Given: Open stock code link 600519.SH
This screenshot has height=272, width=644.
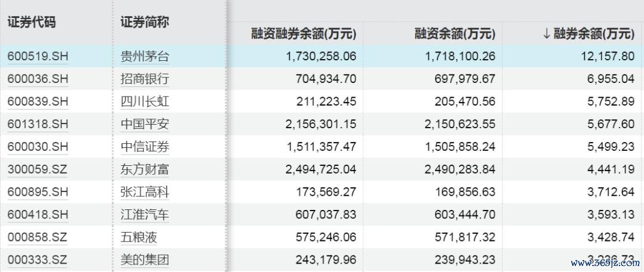Looking at the screenshot, I should pos(38,57).
